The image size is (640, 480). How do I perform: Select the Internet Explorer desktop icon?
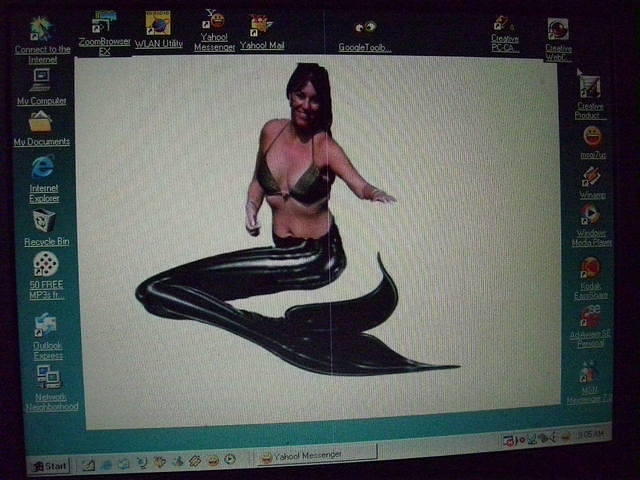point(43,168)
